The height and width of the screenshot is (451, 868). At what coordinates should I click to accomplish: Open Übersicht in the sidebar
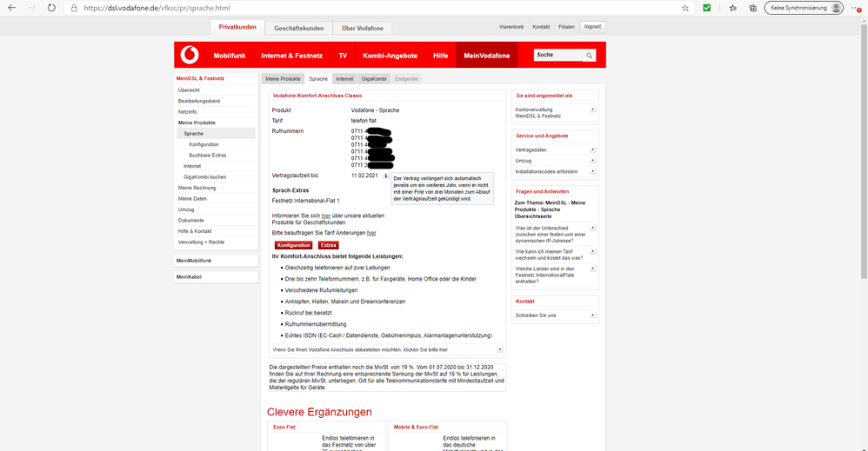[x=189, y=90]
